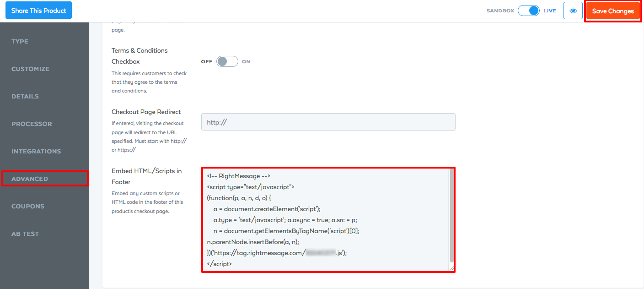The height and width of the screenshot is (289, 644).
Task: Click the 'n = document.getElementsByTagName' code line
Action: [287, 231]
